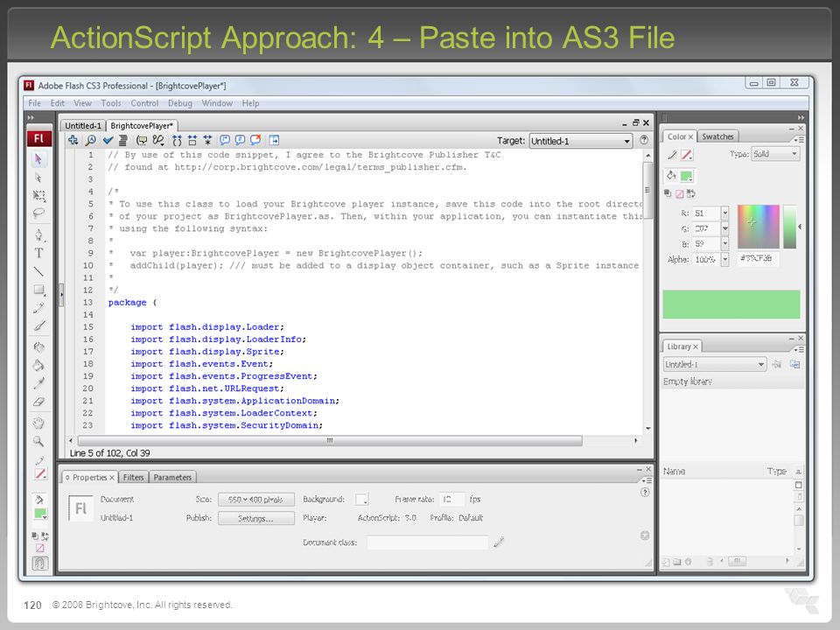840x630 pixels.
Task: Open the Color panel options menu
Action: pos(798,139)
